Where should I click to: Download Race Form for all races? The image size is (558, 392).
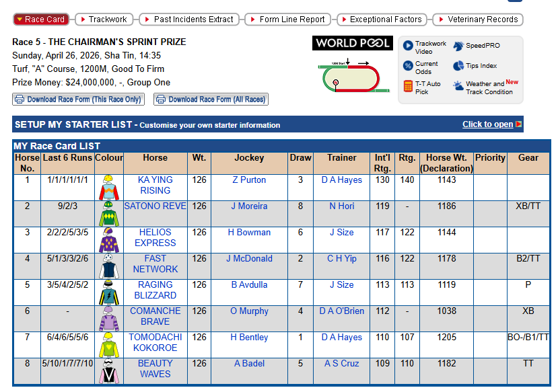pos(211,100)
